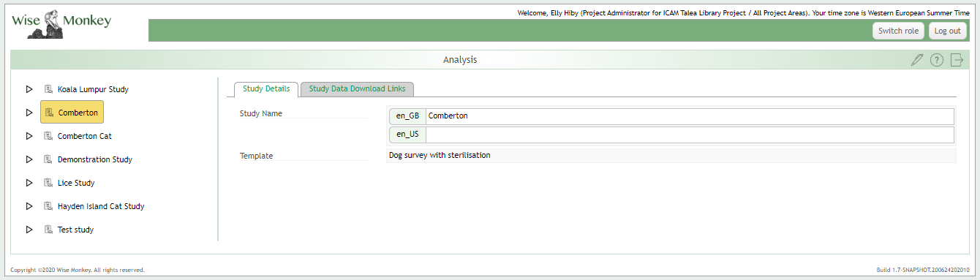Expand the Demonstration Study node
This screenshot has width=980, height=280.
click(x=29, y=159)
